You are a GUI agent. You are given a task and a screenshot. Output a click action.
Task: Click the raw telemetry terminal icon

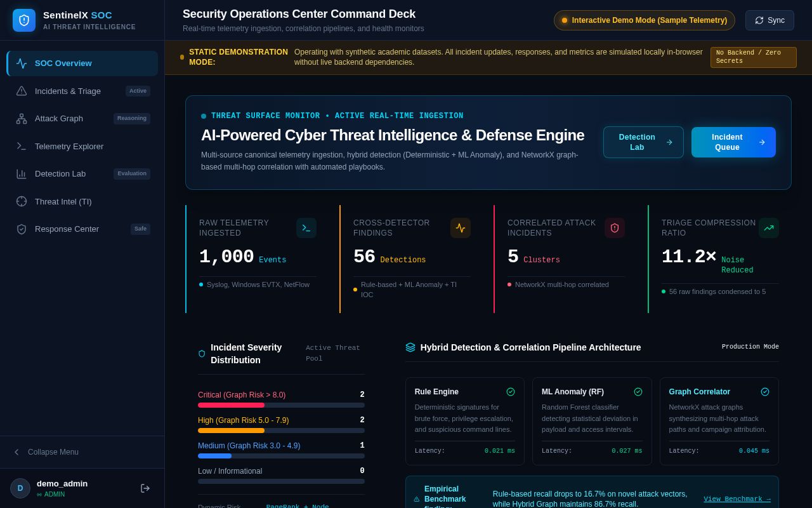[x=306, y=228]
